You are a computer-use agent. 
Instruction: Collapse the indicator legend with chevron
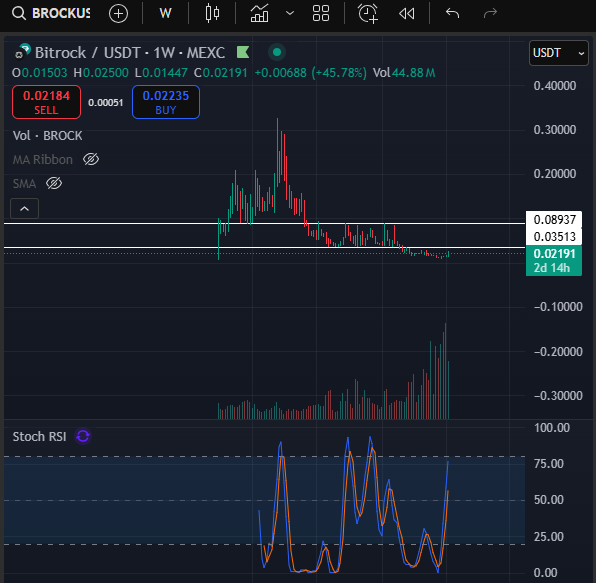point(24,209)
